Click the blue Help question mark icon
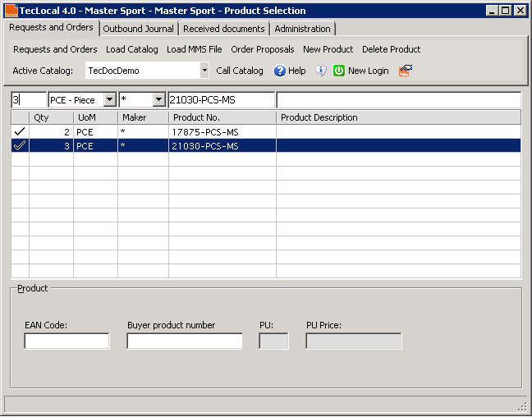Screen dimensions: 532x417 pyautogui.click(x=280, y=71)
